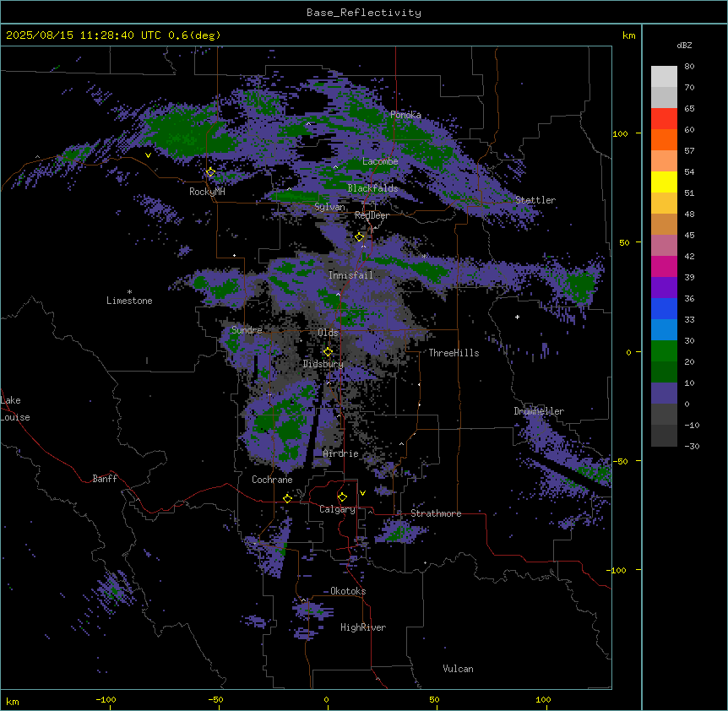Click the Didsbury city label
The width and height of the screenshot is (728, 711).
pos(323,364)
